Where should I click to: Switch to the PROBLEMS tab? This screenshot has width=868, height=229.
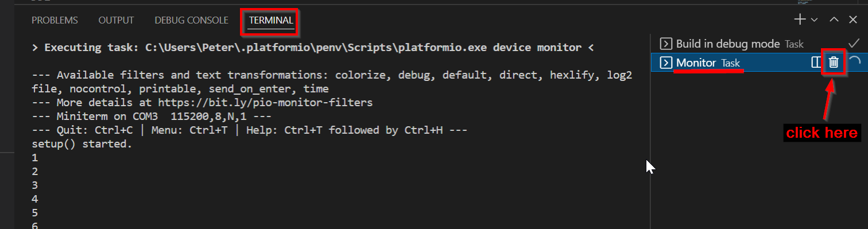point(55,20)
